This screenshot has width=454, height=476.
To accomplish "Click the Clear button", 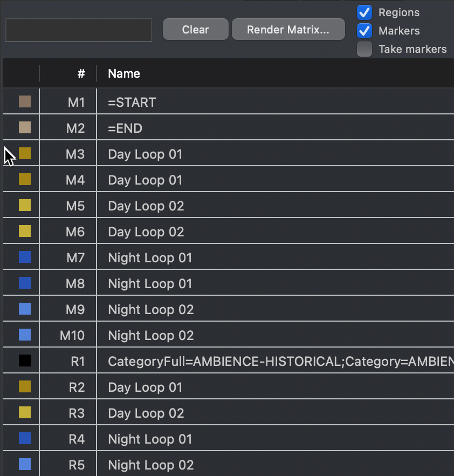I will click(195, 30).
